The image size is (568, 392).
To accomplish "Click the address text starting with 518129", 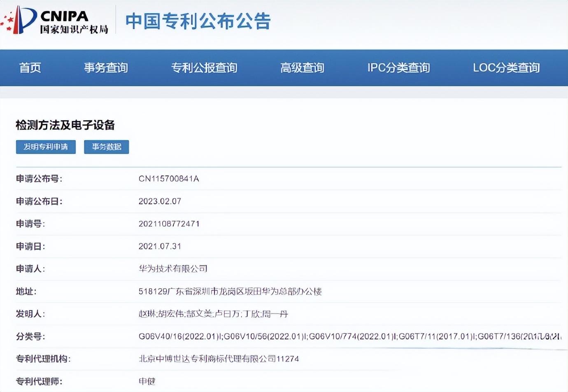I will [230, 292].
